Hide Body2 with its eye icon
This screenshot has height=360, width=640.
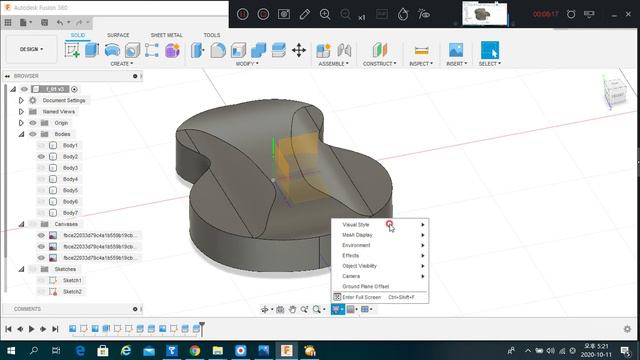41,156
